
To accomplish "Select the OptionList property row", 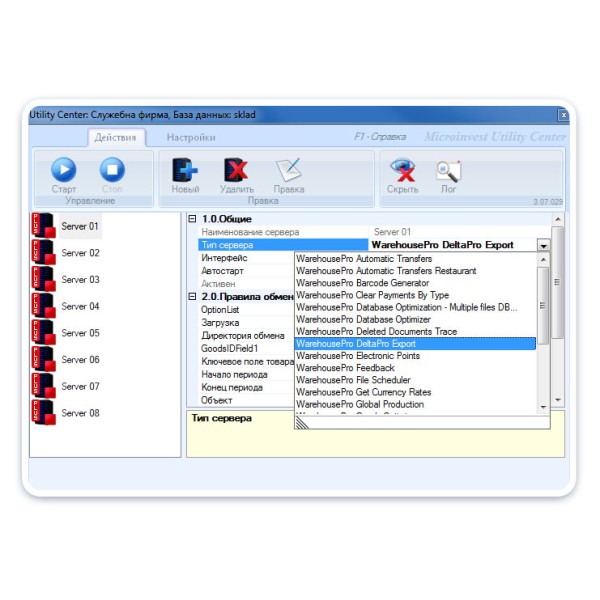I will (x=246, y=310).
